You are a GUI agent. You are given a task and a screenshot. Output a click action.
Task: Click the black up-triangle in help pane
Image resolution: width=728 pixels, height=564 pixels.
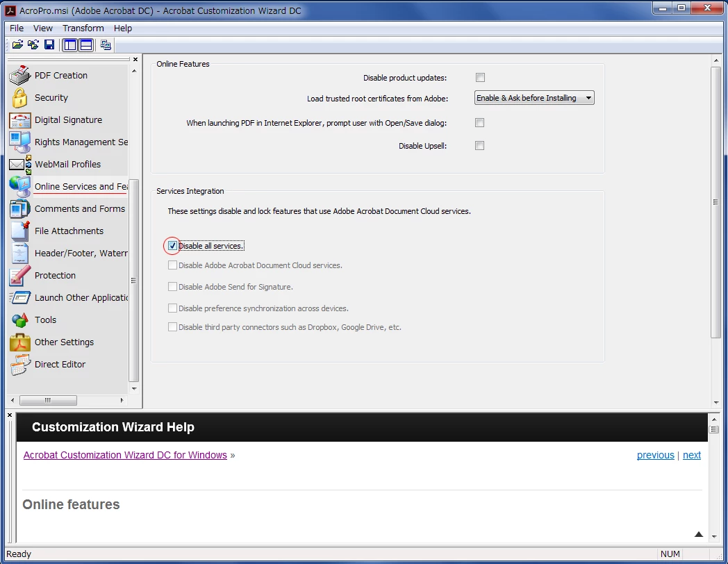tap(699, 534)
